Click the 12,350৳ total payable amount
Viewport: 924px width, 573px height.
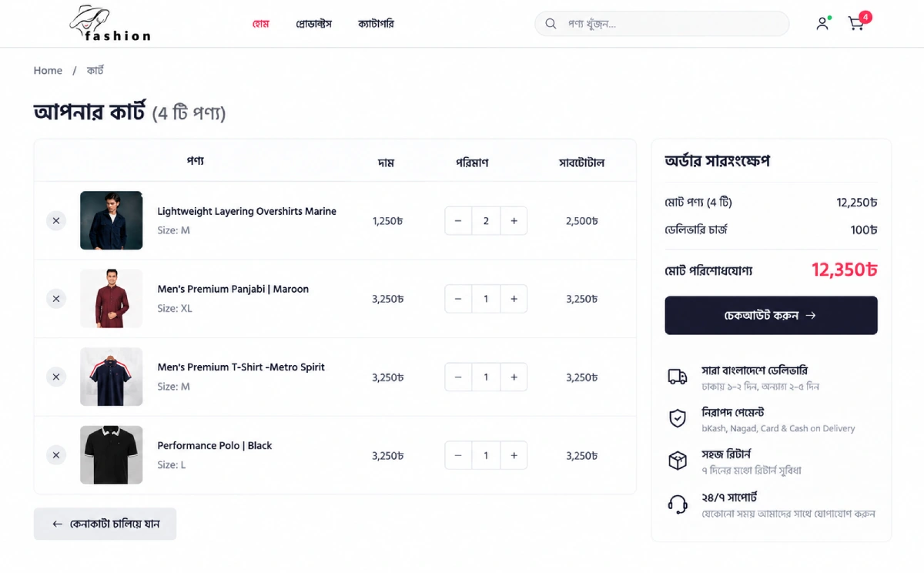coord(844,270)
